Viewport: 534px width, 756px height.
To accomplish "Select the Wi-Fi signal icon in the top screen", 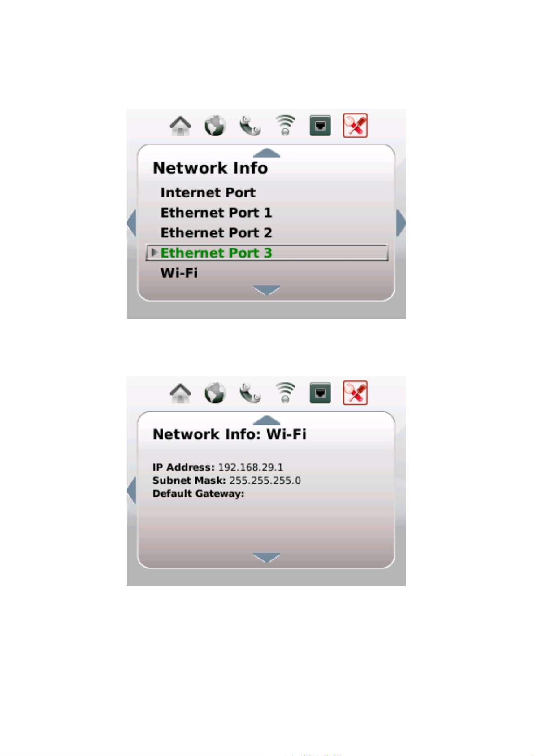I will [285, 125].
